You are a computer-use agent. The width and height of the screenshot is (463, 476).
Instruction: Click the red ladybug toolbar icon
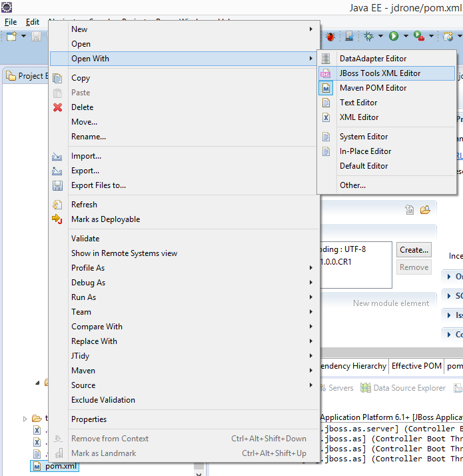point(330,37)
